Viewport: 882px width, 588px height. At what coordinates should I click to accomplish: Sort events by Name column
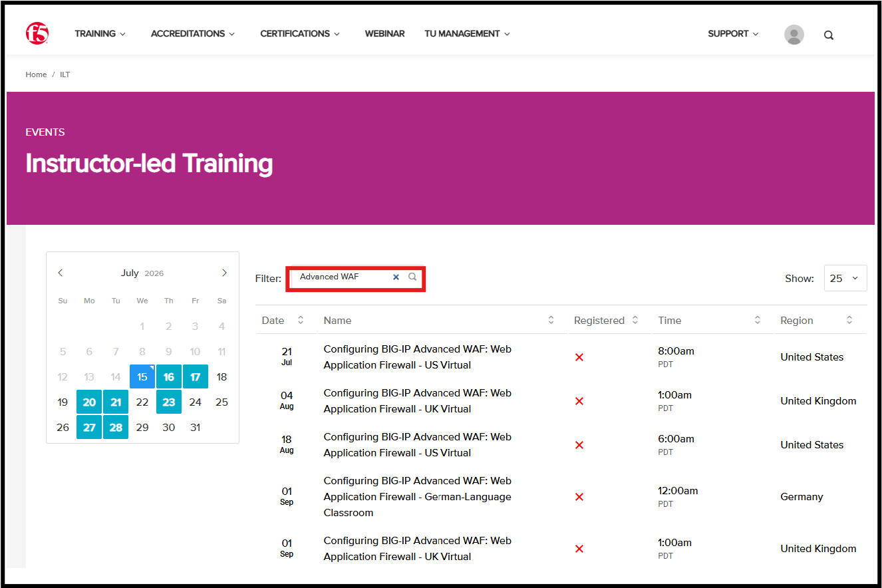pos(551,320)
